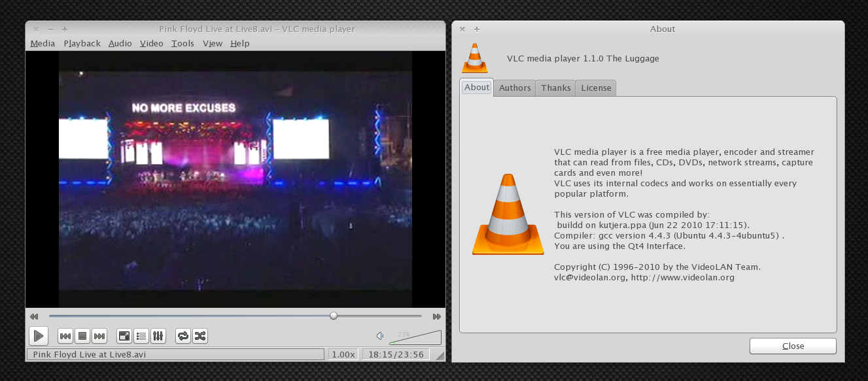Image resolution: width=868 pixels, height=381 pixels.
Task: Open the Audio menu
Action: pyautogui.click(x=120, y=43)
